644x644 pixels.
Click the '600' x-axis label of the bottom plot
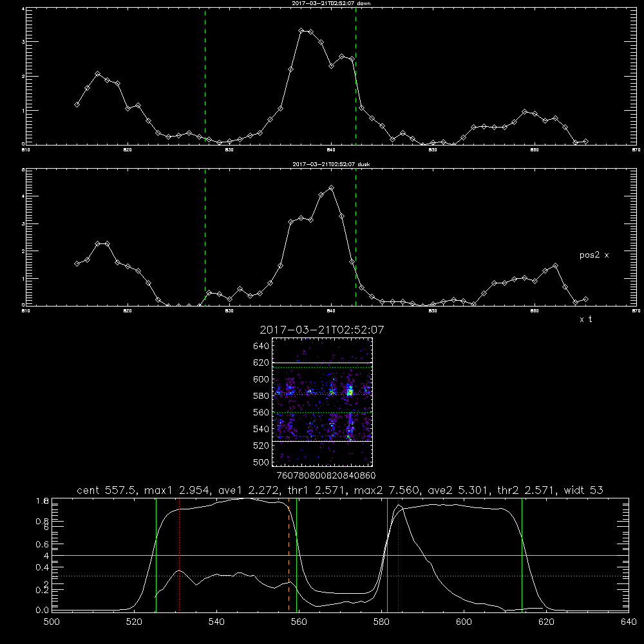pos(464,622)
